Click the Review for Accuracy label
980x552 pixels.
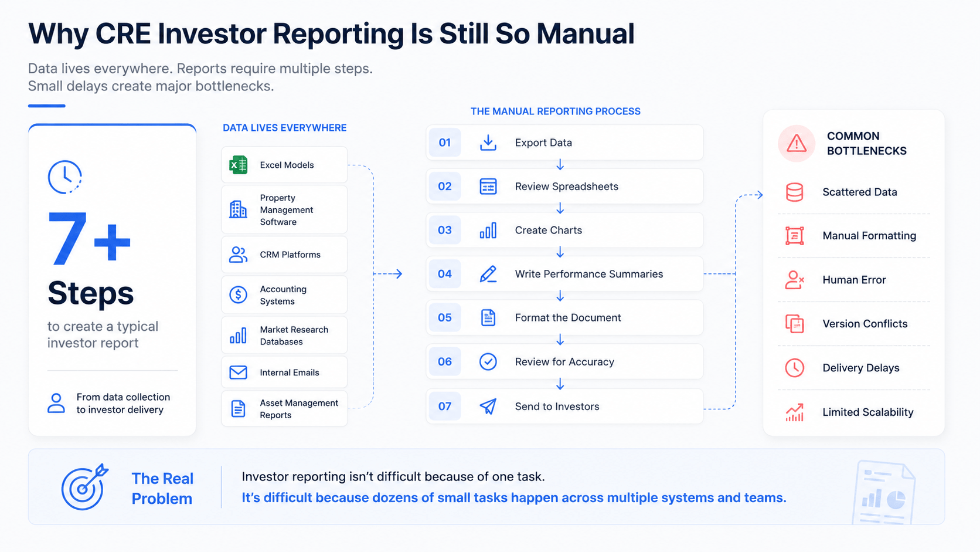click(x=564, y=362)
